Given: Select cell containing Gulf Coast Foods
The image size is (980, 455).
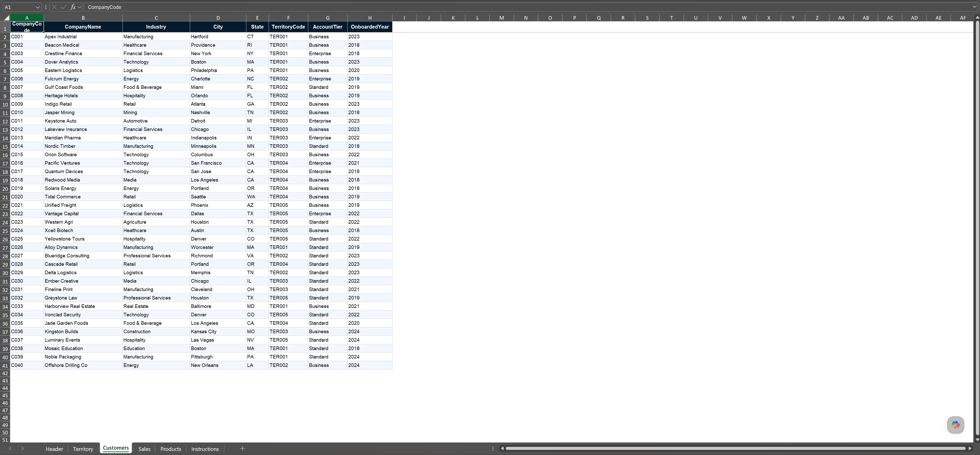Looking at the screenshot, I should pyautogui.click(x=83, y=87).
